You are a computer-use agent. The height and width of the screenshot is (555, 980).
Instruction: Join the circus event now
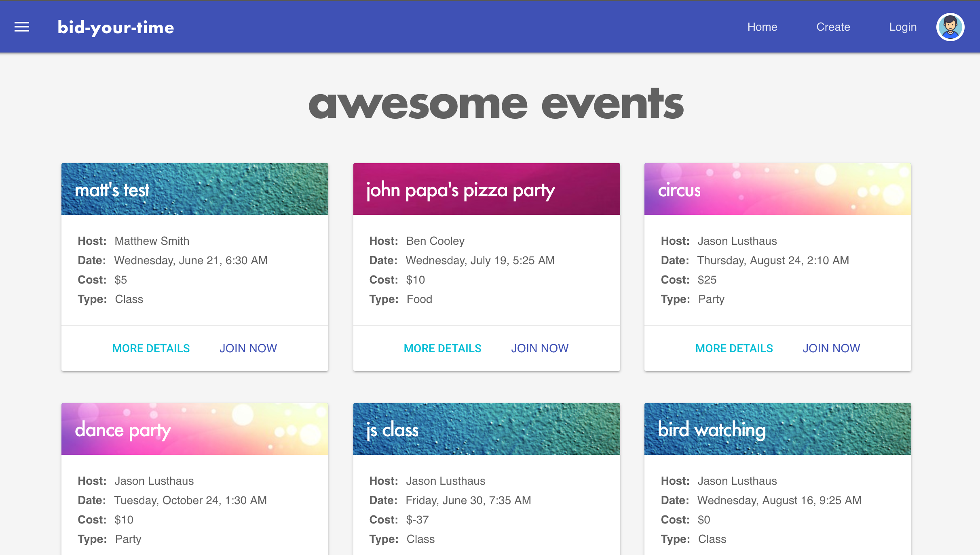[831, 348]
